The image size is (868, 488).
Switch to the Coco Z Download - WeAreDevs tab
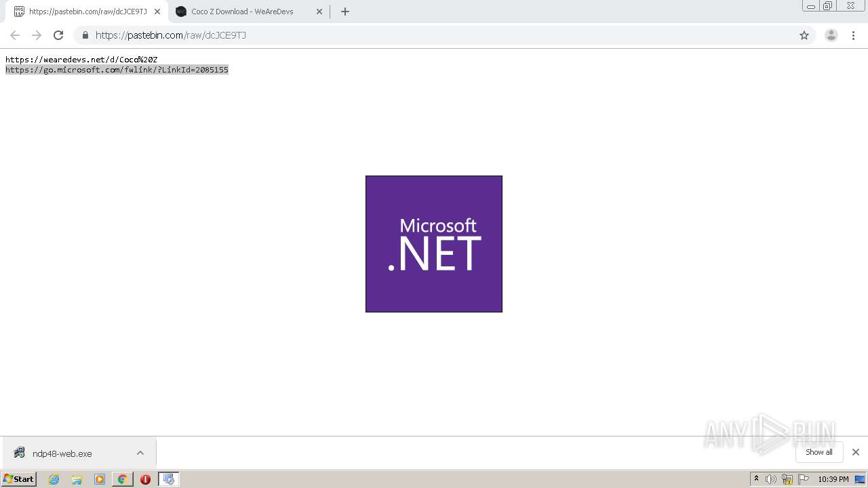coord(248,12)
